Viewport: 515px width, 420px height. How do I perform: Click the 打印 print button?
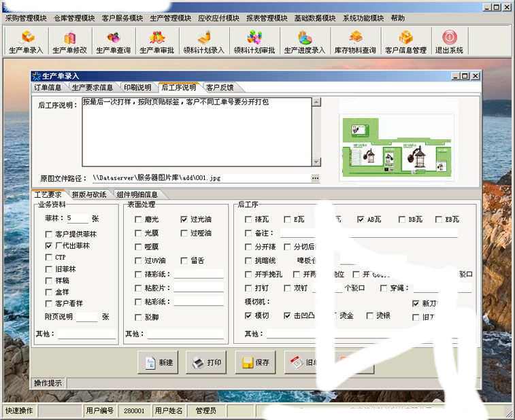pos(206,362)
